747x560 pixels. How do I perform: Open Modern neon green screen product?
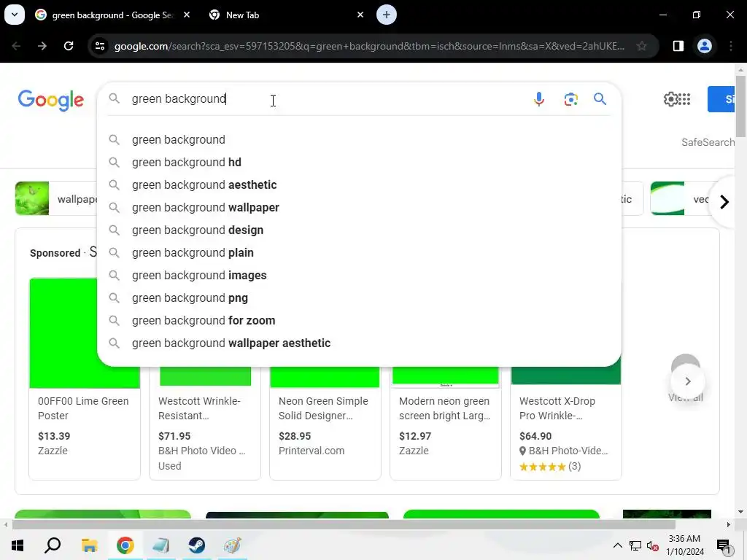tap(444, 408)
